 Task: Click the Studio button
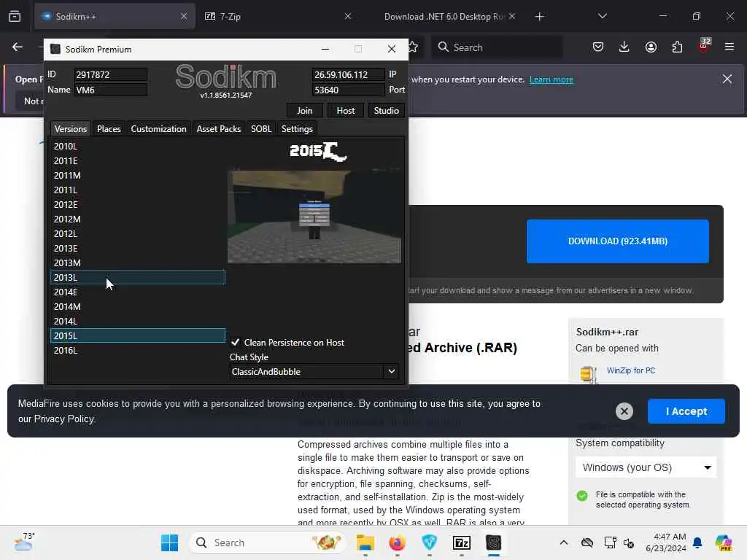pos(387,111)
